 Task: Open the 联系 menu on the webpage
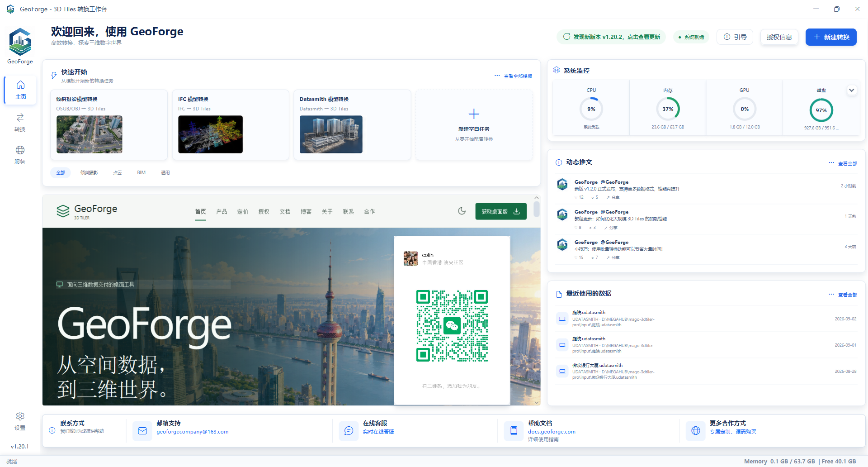348,211
